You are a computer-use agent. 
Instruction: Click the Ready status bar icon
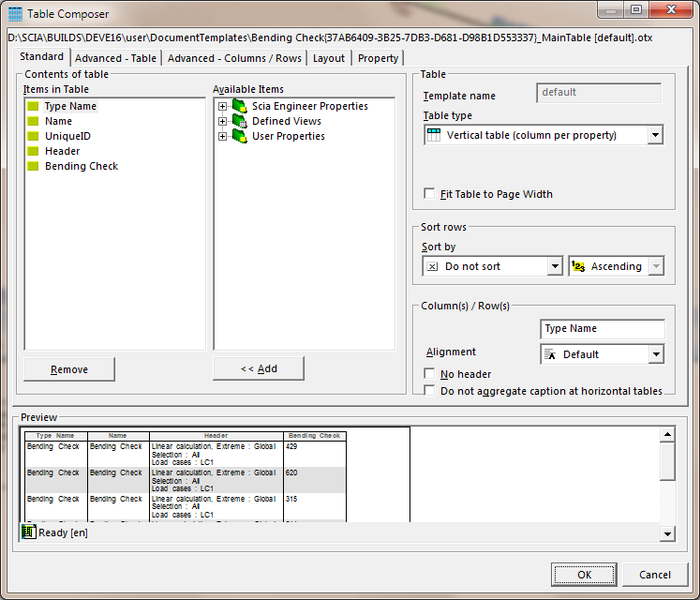click(x=28, y=532)
